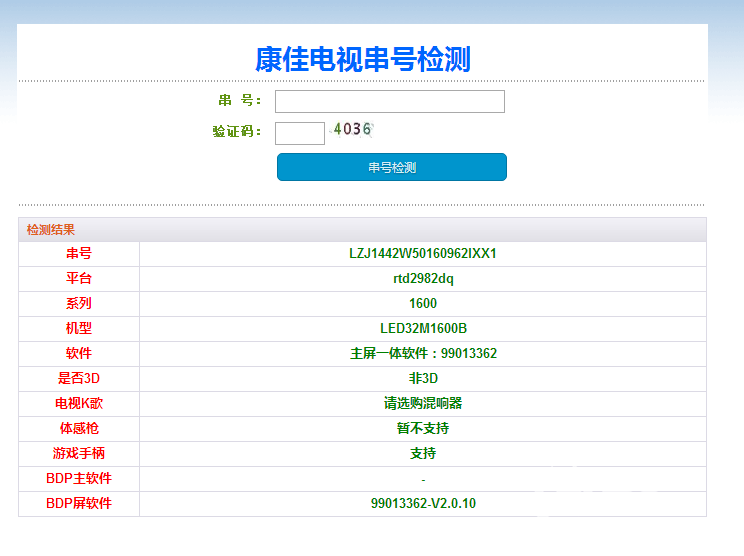744x556 pixels.
Task: Select the 99013362-V2.0.10 BDP screen software value
Action: 422,504
